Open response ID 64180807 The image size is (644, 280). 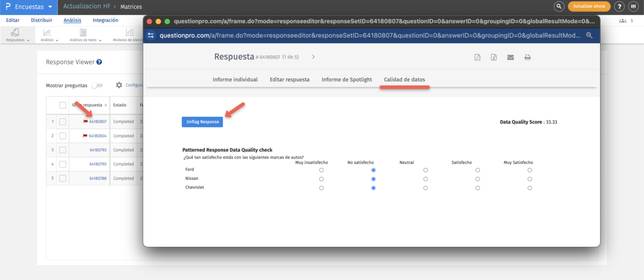coord(98,122)
